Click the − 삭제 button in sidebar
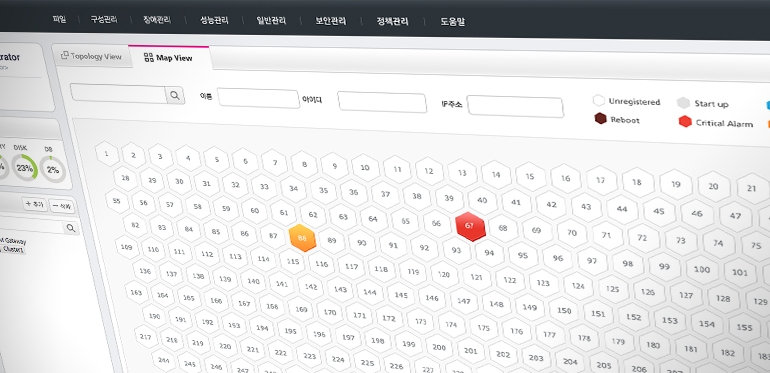This screenshot has width=770, height=373. click(63, 206)
